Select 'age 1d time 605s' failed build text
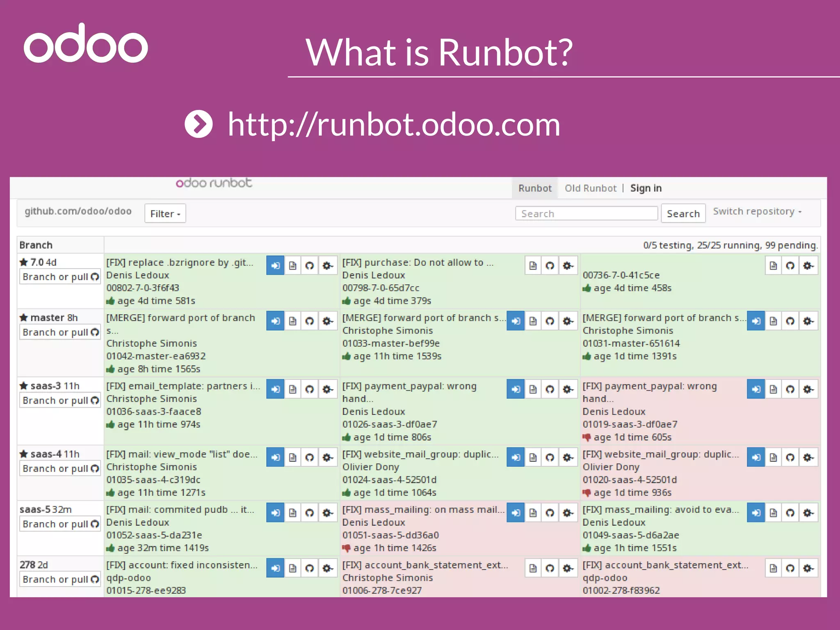Screen dimensions: 840x630 coord(632,437)
